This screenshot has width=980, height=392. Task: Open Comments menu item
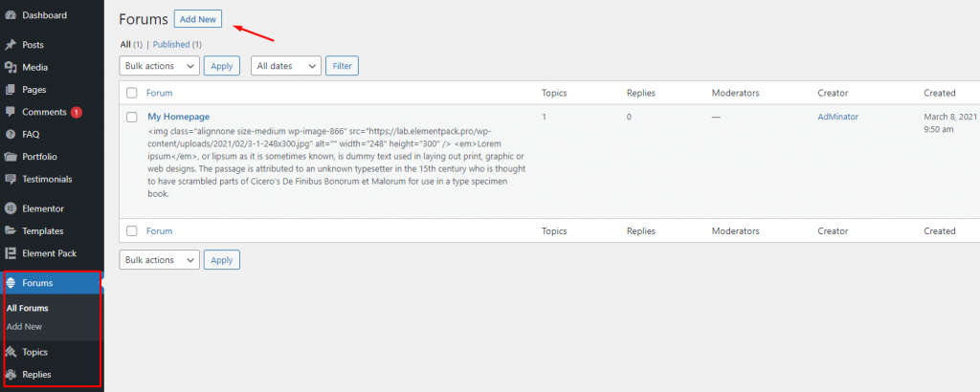click(x=52, y=113)
